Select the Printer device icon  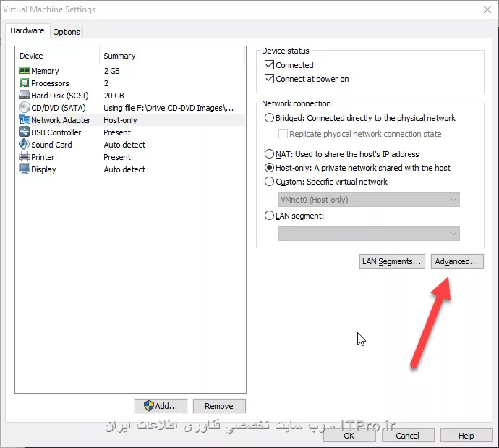(24, 157)
